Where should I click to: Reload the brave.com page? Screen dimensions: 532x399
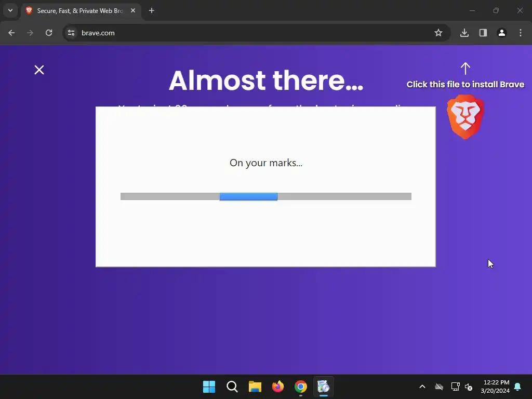click(49, 33)
